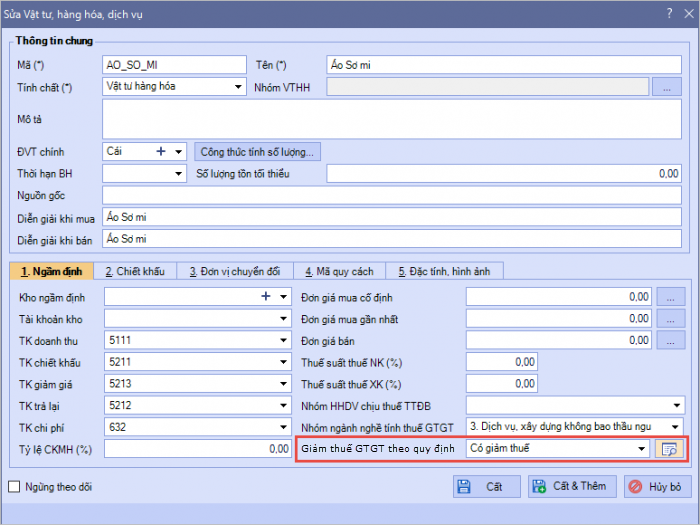Image resolution: width=700 pixels, height=525 pixels.
Task: Click plus icon in ĐVT chính field
Action: [x=160, y=151]
